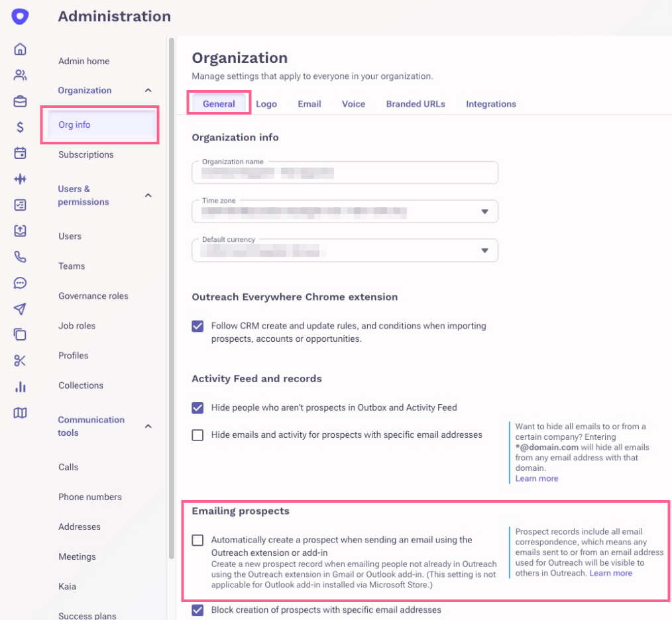672x620 pixels.
Task: Uncheck Hide people who aren't prospects
Action: (x=197, y=407)
